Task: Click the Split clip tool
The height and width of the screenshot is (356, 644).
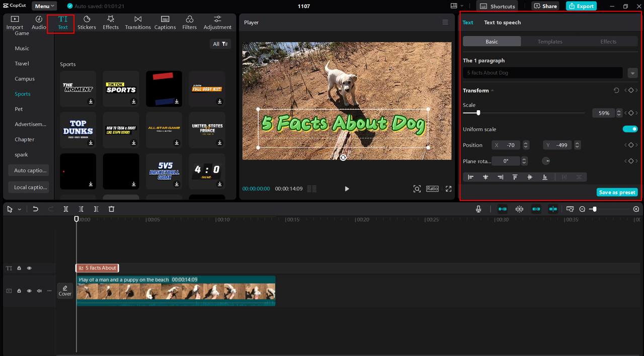Action: pos(66,209)
